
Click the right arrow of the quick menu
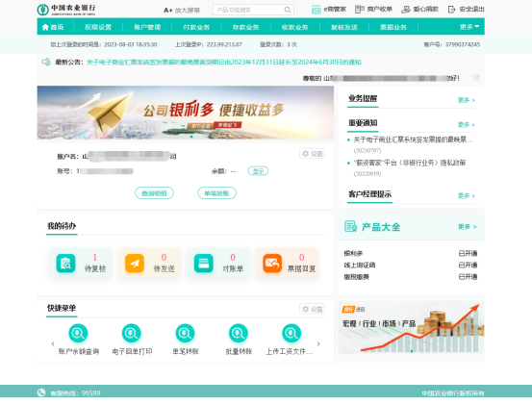pos(318,343)
